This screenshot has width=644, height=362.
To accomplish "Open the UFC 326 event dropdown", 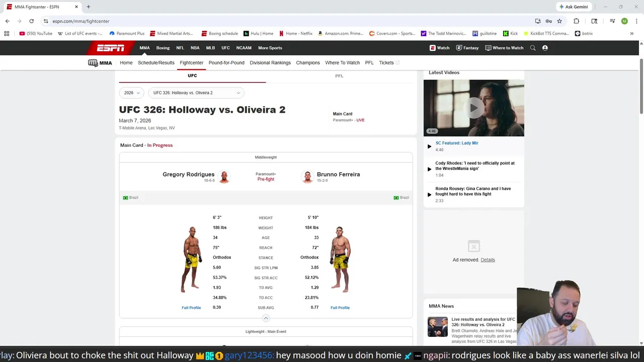I will click(196, 93).
